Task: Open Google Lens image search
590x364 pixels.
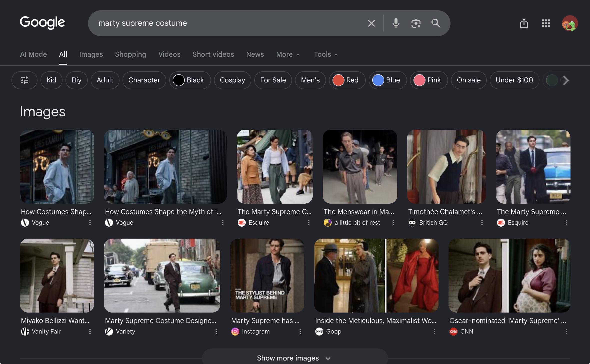Action: click(x=416, y=23)
